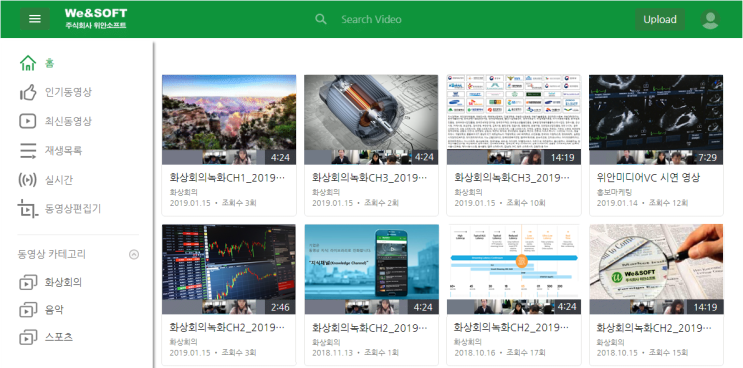
Task: Click 2018.10.15 · 조회수 15회 text
Action: click(642, 353)
